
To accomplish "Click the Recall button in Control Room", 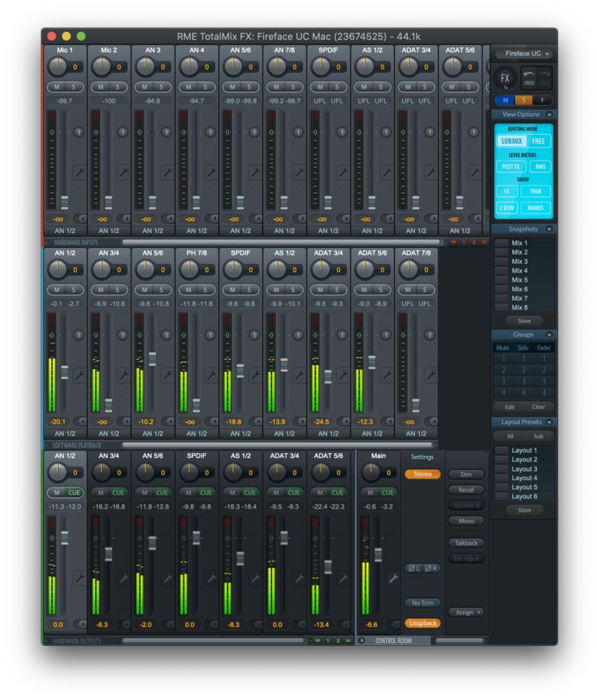I will pos(466,489).
